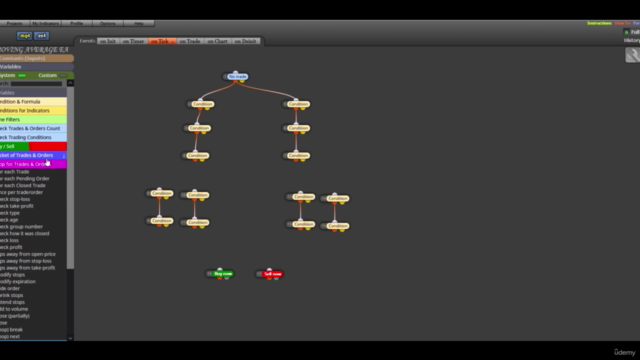Switch to the on Deinit event tab

(x=245, y=41)
